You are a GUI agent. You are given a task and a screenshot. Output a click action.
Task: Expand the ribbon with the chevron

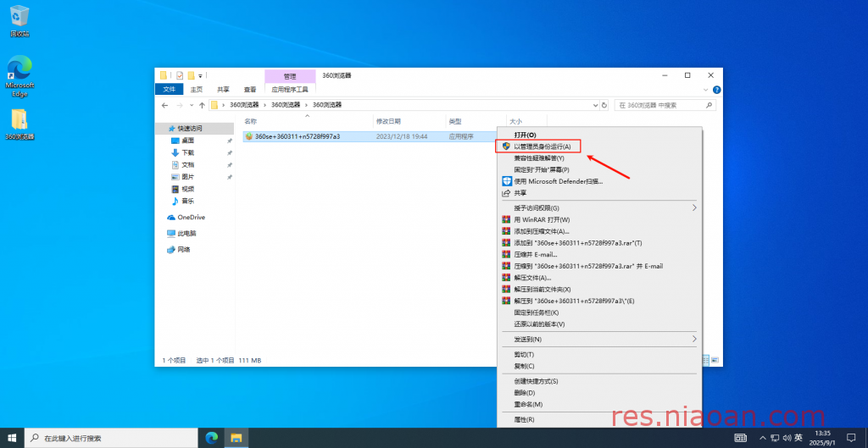705,90
